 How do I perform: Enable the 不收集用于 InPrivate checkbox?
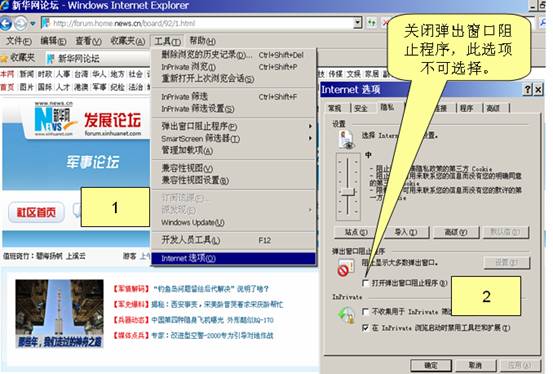tap(365, 311)
